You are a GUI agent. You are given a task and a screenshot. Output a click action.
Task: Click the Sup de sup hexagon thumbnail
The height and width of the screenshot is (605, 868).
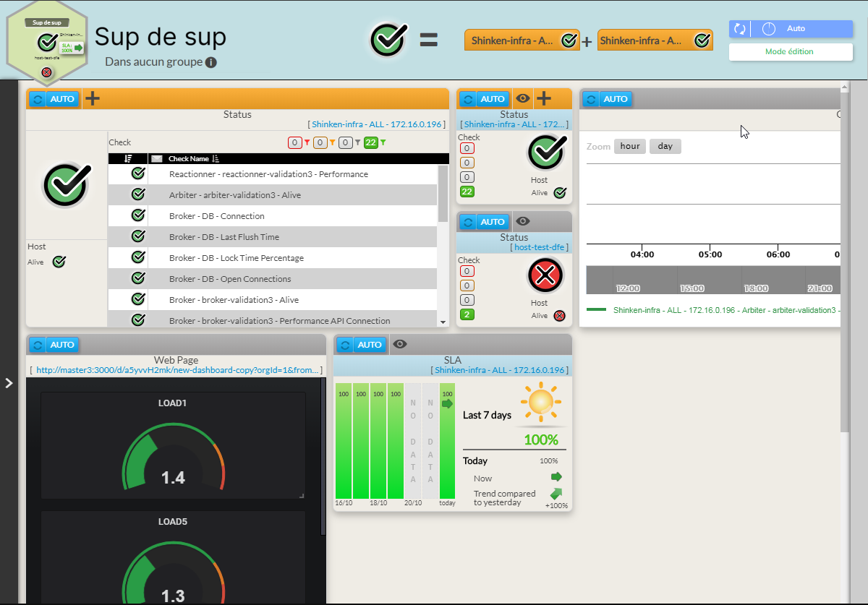[x=47, y=44]
